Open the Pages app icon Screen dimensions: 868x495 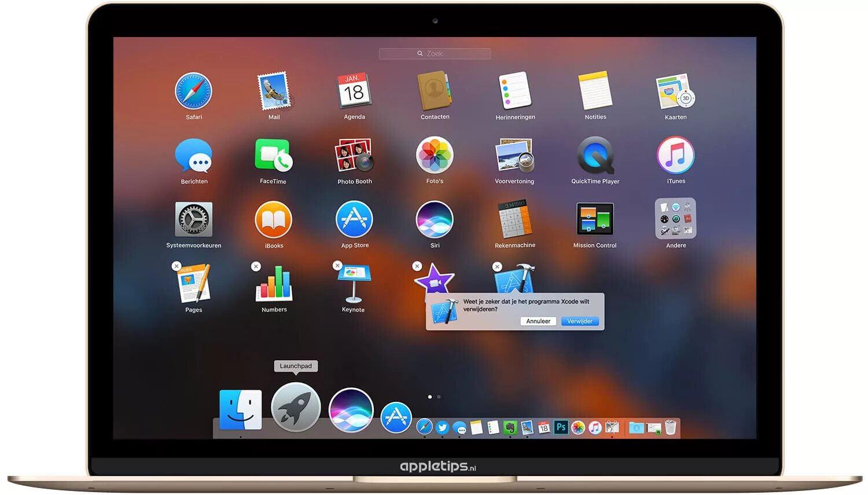click(194, 284)
